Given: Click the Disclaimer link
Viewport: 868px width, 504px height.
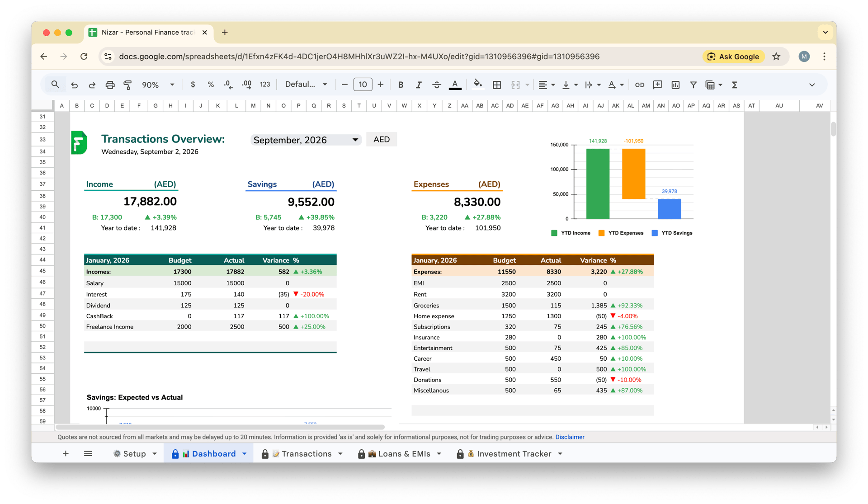Looking at the screenshot, I should [x=570, y=437].
